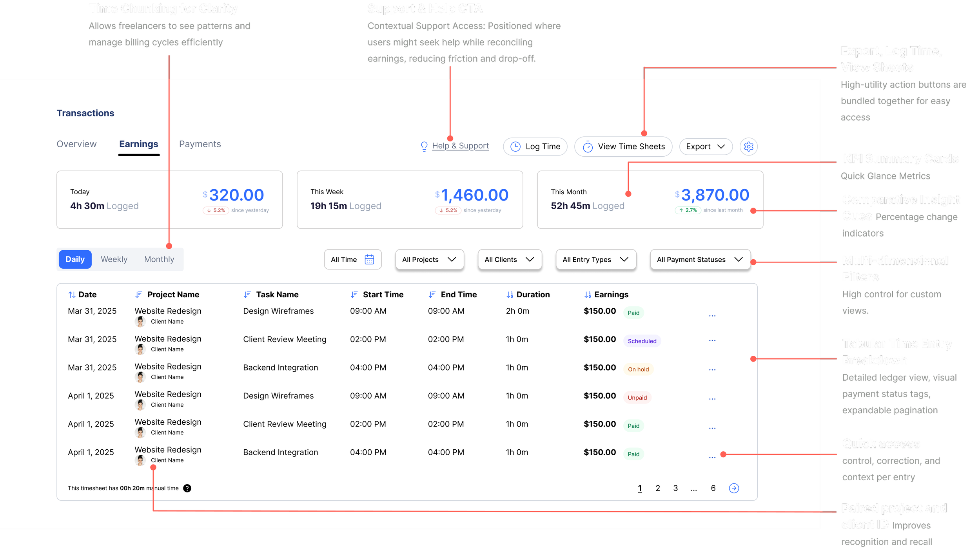Image resolution: width=980 pixels, height=550 pixels.
Task: Click calendar icon in All Time filter
Action: point(369,259)
